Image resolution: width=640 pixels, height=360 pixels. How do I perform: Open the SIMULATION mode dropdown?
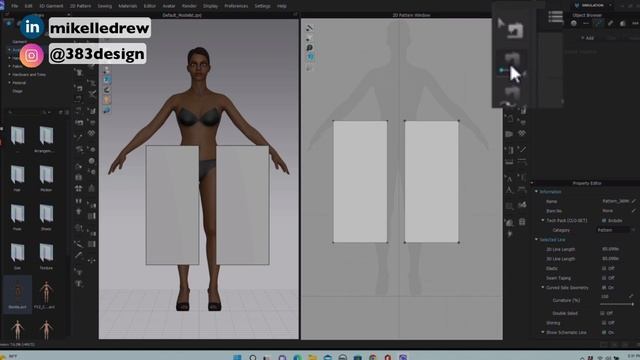click(593, 5)
